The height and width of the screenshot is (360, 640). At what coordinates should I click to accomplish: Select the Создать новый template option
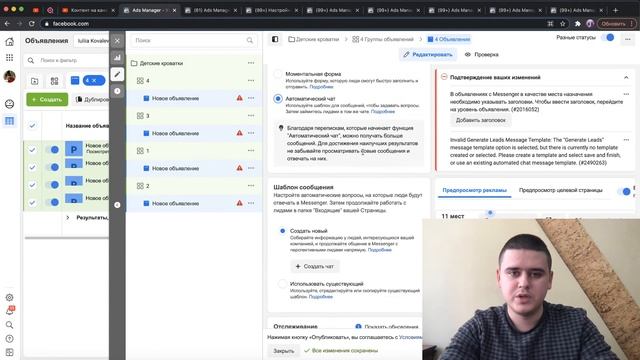[282, 231]
